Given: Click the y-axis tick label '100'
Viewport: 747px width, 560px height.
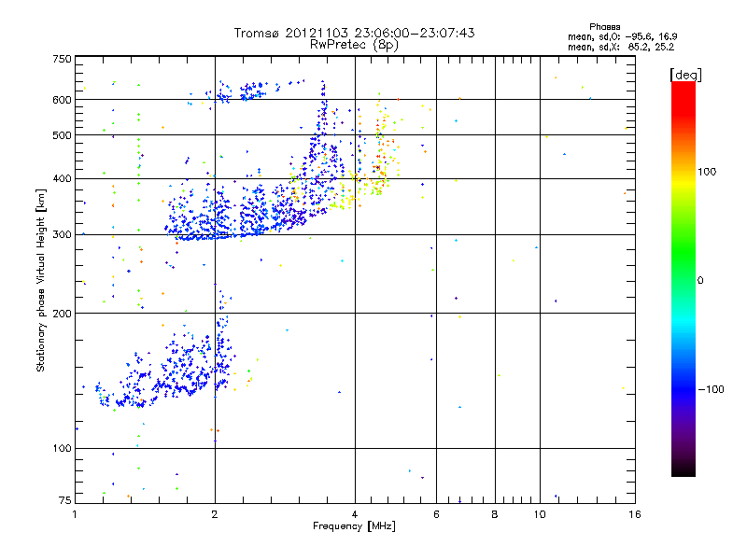Looking at the screenshot, I should 62,449.
